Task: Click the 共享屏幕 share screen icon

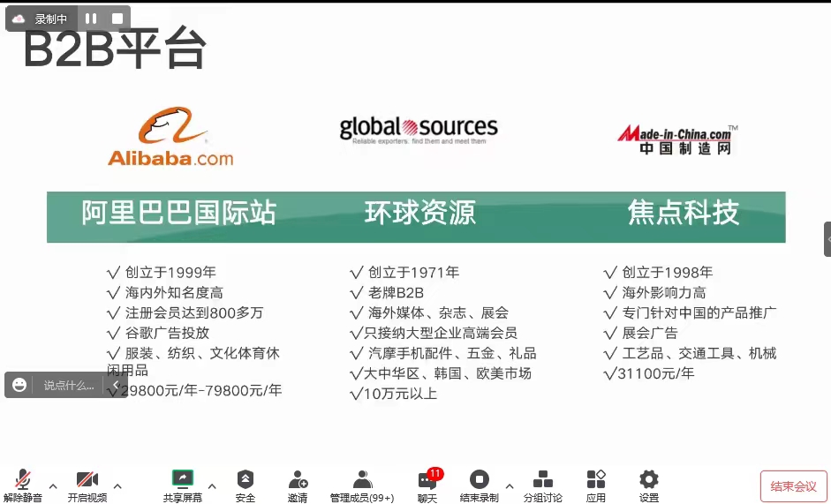Action: (x=183, y=485)
